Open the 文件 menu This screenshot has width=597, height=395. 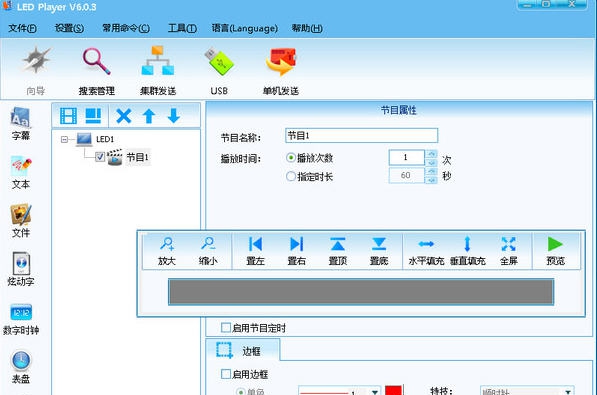click(x=22, y=28)
